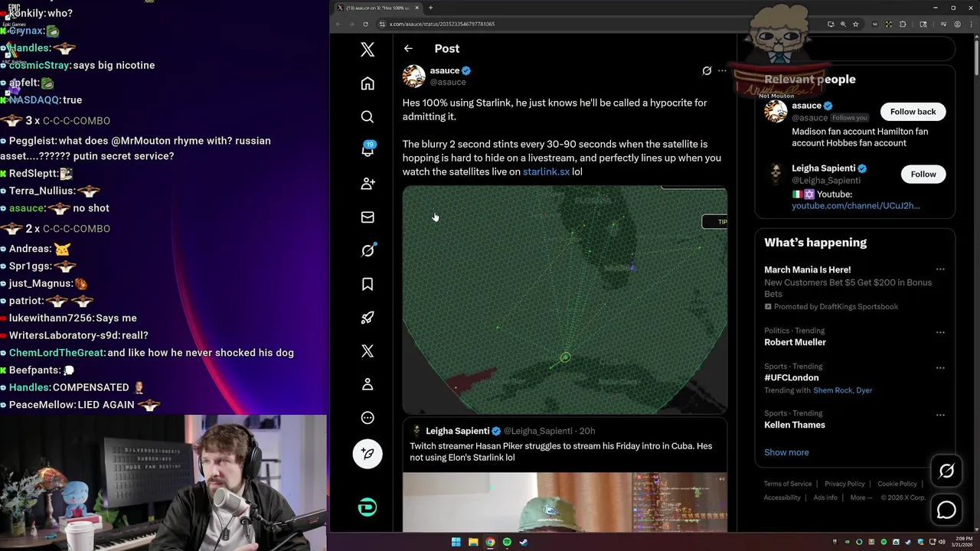Open the More circle menu in sidebar
980x551 pixels.
[x=367, y=418]
